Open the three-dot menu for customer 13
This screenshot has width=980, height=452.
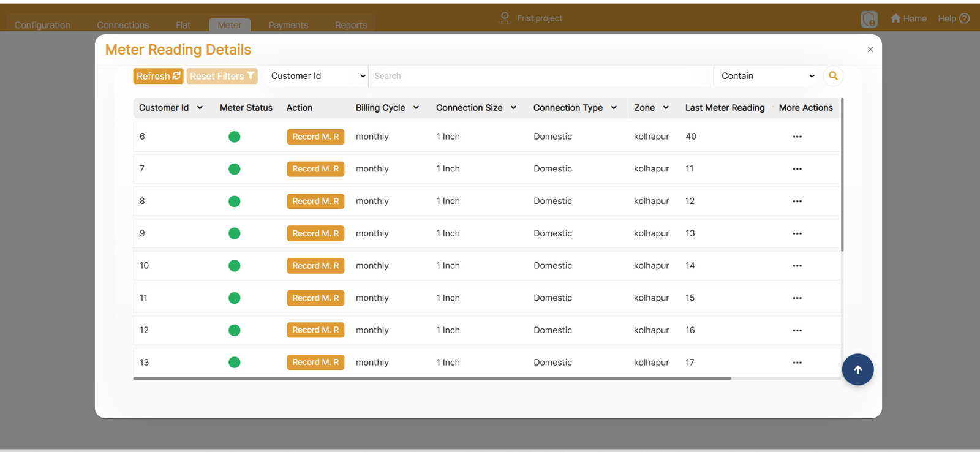point(797,363)
